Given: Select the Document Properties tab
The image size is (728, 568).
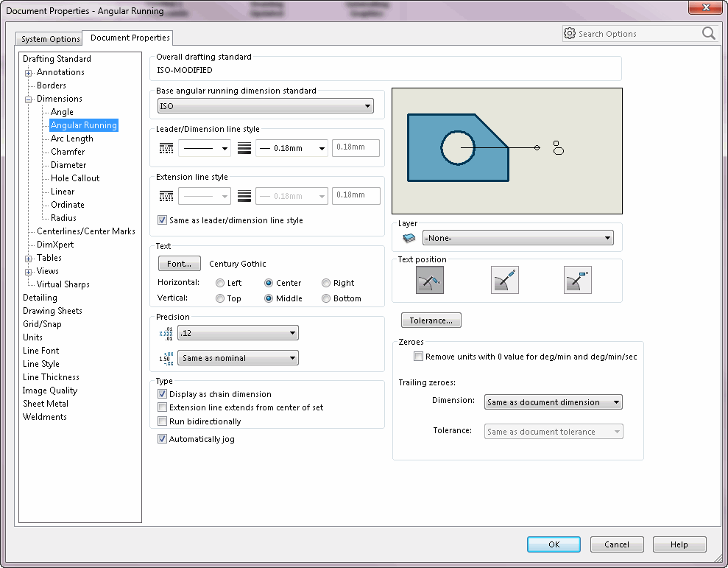Looking at the screenshot, I should coord(129,38).
